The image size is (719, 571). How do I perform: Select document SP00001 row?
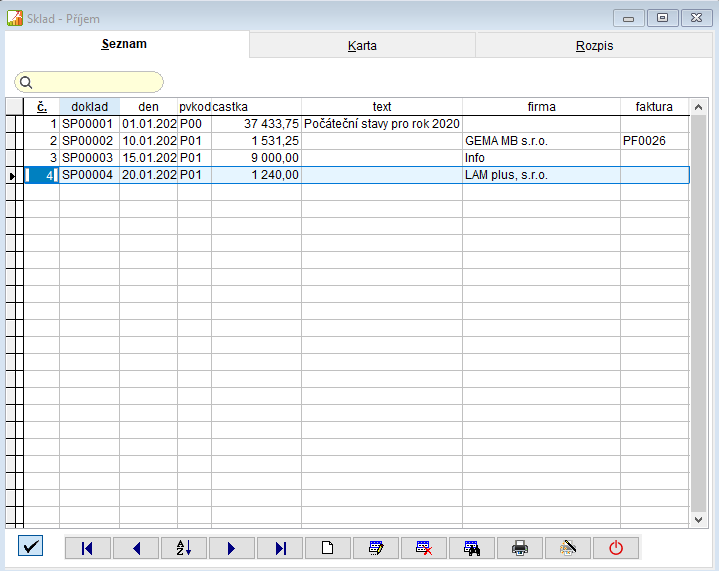point(356,124)
